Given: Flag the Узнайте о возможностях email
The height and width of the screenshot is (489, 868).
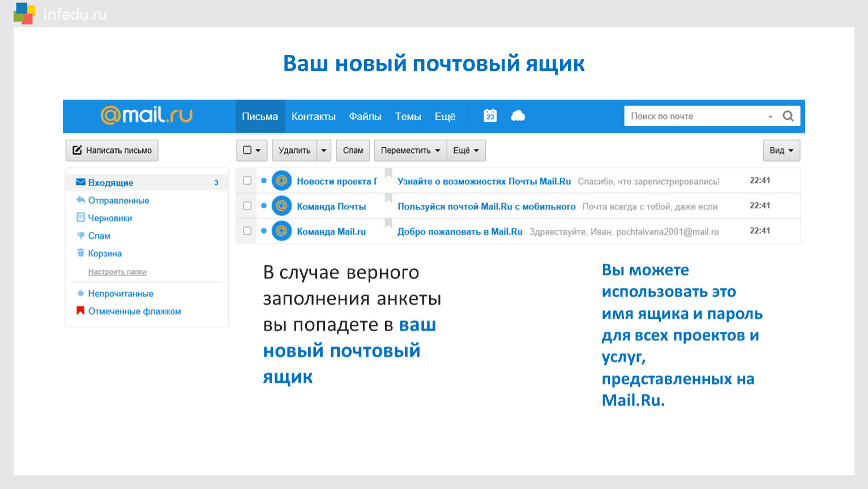Looking at the screenshot, I should tap(388, 173).
